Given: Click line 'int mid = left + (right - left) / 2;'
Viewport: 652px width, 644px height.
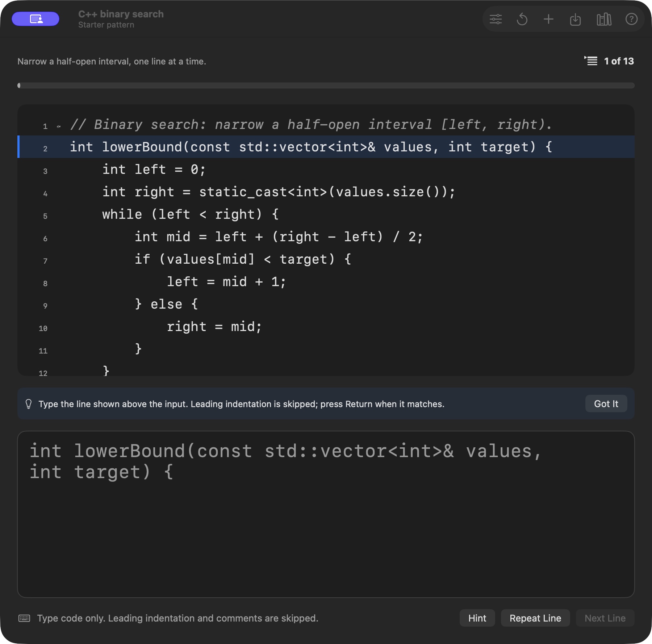Looking at the screenshot, I should click(279, 237).
